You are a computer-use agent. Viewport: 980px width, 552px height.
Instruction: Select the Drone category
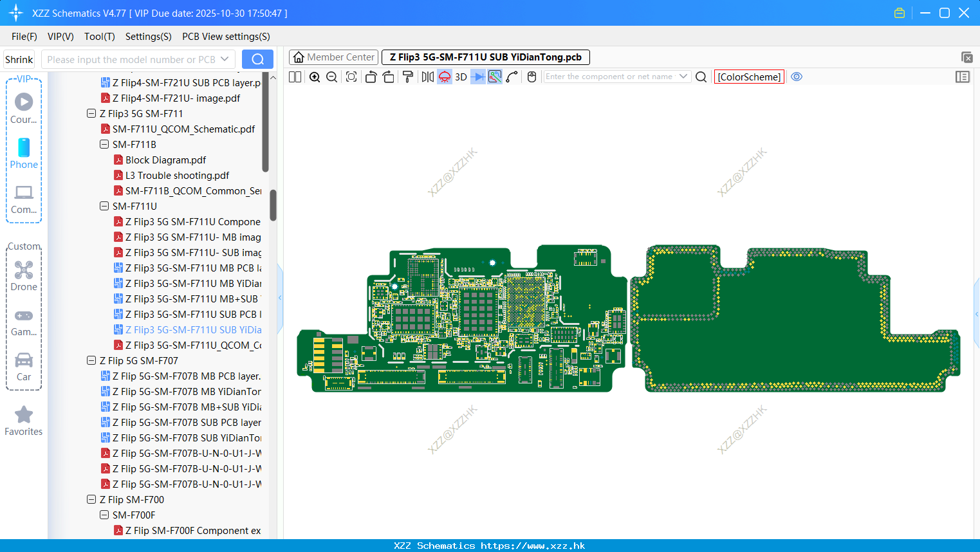24,276
